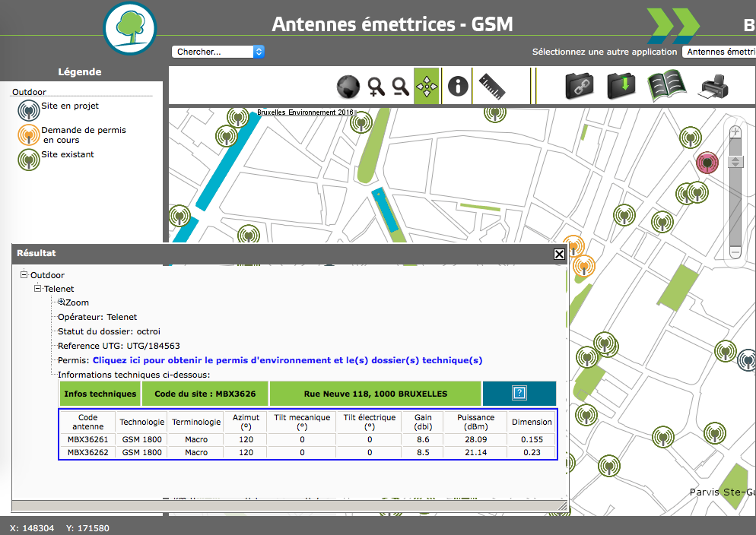Close the Résultat panel
756x535 pixels.
click(559, 254)
